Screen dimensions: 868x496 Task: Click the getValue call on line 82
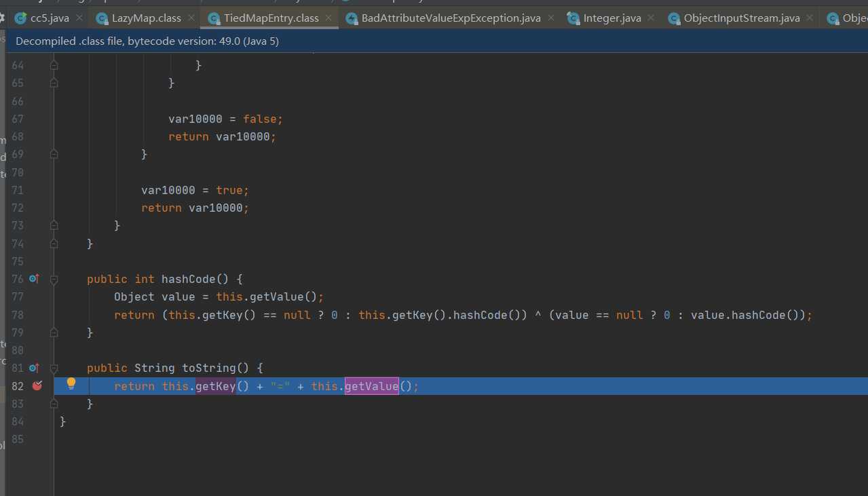tap(371, 386)
